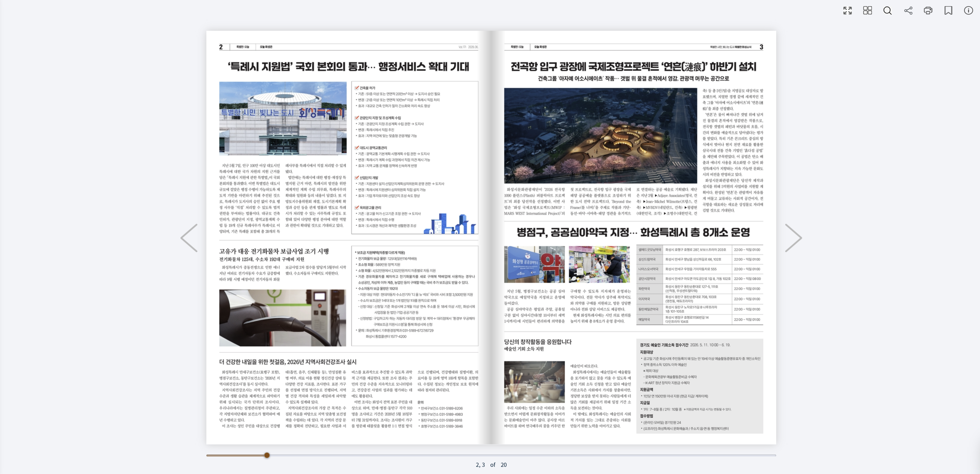980x474 pixels.
Task: Click the magnifying glass search icon
Action: coord(888,11)
